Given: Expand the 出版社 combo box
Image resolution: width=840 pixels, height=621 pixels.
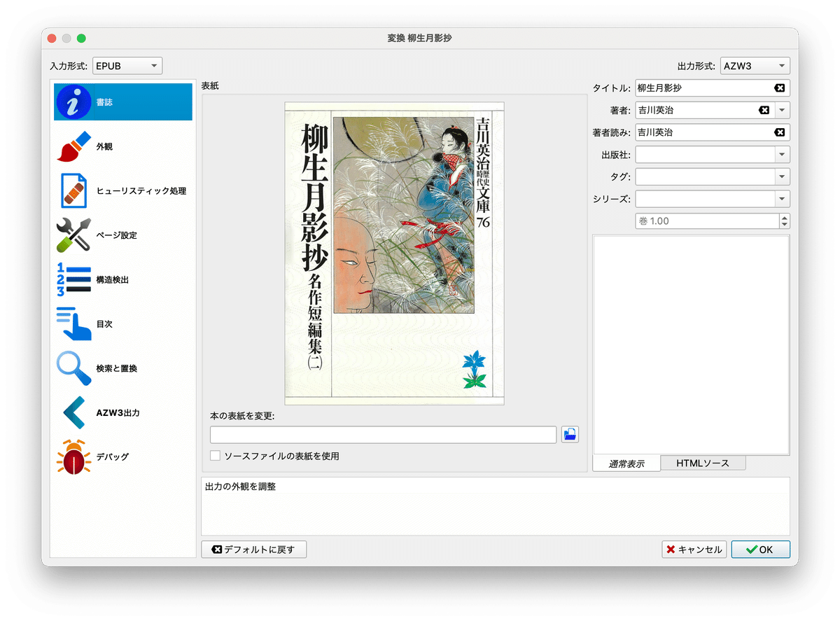Looking at the screenshot, I should 782,154.
